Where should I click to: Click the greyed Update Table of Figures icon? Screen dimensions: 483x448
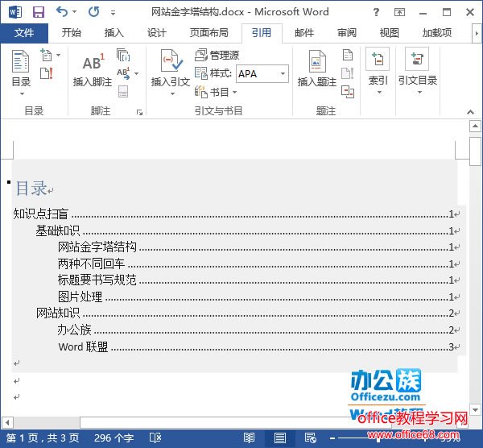[x=348, y=73]
